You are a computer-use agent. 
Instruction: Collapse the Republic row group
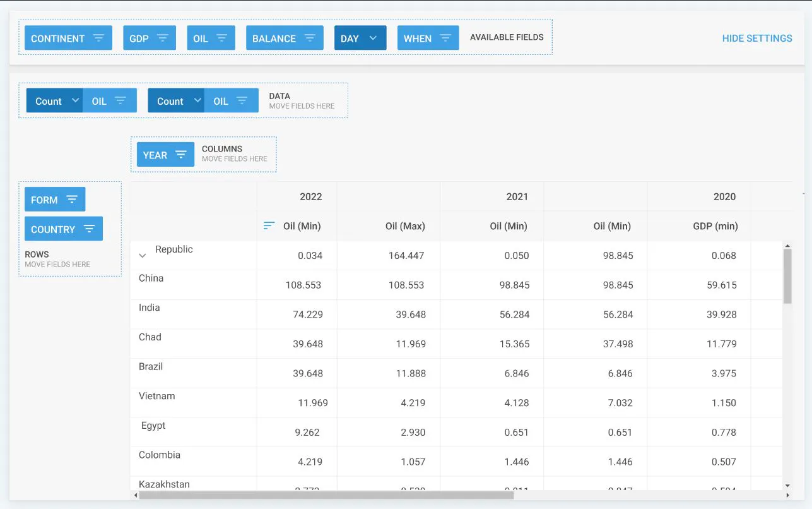click(x=143, y=255)
